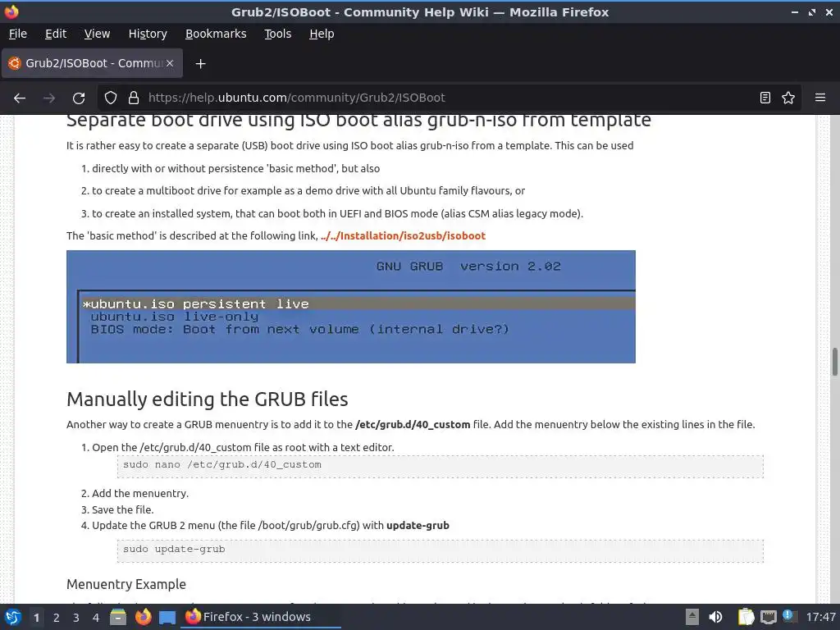The image size is (840, 630).
Task: Switch to virtual desktop 3
Action: (x=76, y=618)
